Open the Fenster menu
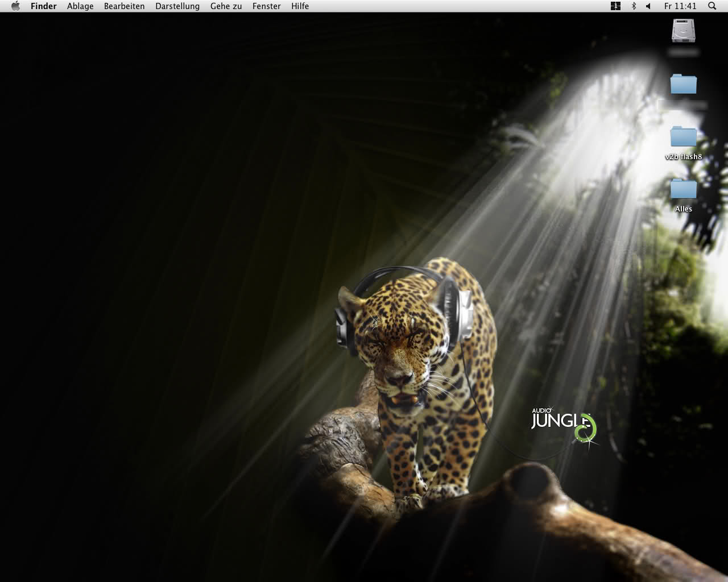The height and width of the screenshot is (582, 728). coord(267,6)
